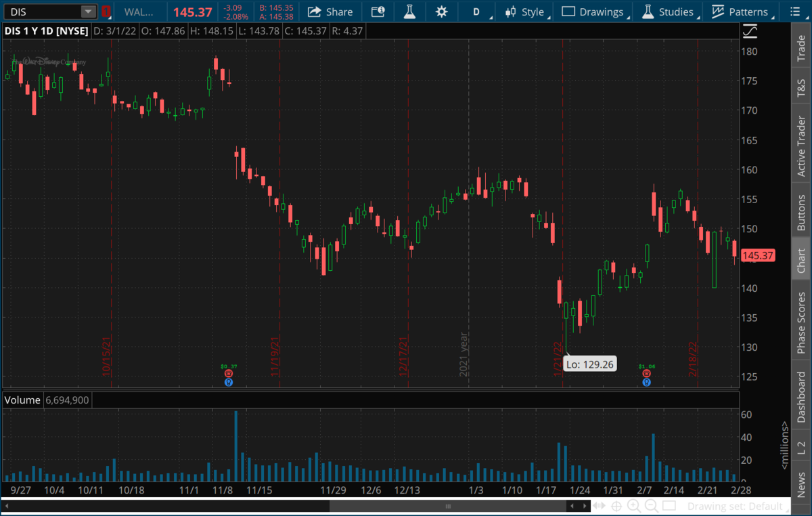Click the -2.08% percent change text
The height and width of the screenshot is (516, 812).
pos(235,16)
